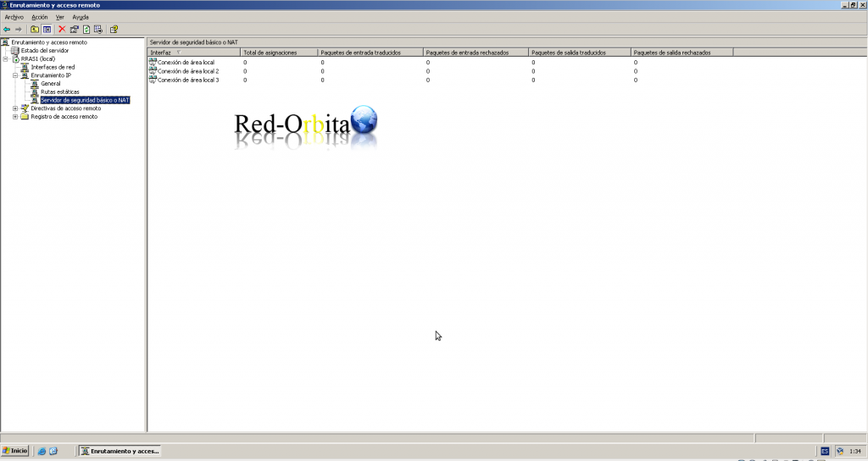The height and width of the screenshot is (461, 868).
Task: Select the row text Conexión de área local 2
Action: tap(188, 71)
